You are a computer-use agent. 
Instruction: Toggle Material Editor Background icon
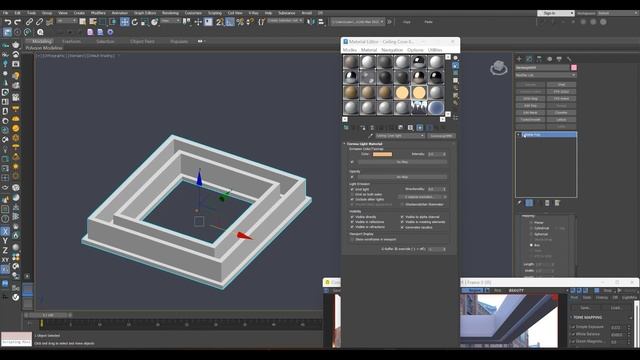coord(456,73)
